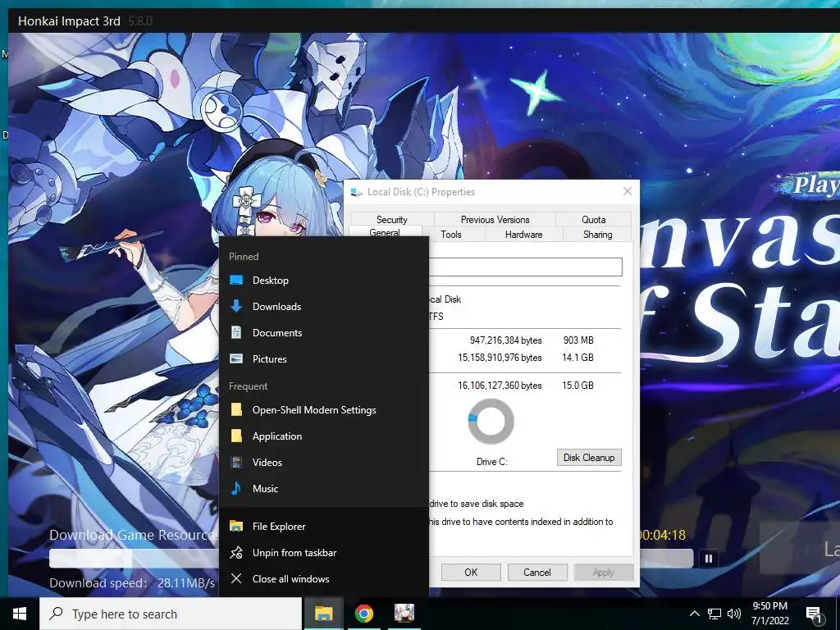Click OK in Properties dialog
This screenshot has width=840, height=630.
471,572
